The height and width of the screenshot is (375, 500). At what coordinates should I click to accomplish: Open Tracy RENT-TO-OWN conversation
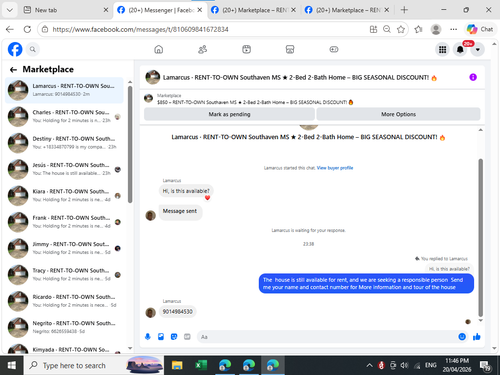pyautogui.click(x=64, y=274)
